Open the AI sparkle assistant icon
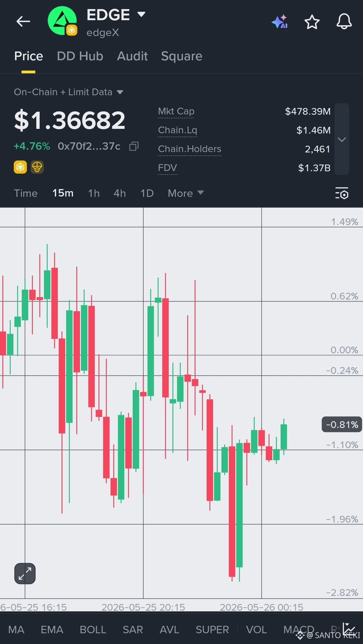The width and height of the screenshot is (363, 644). [280, 22]
